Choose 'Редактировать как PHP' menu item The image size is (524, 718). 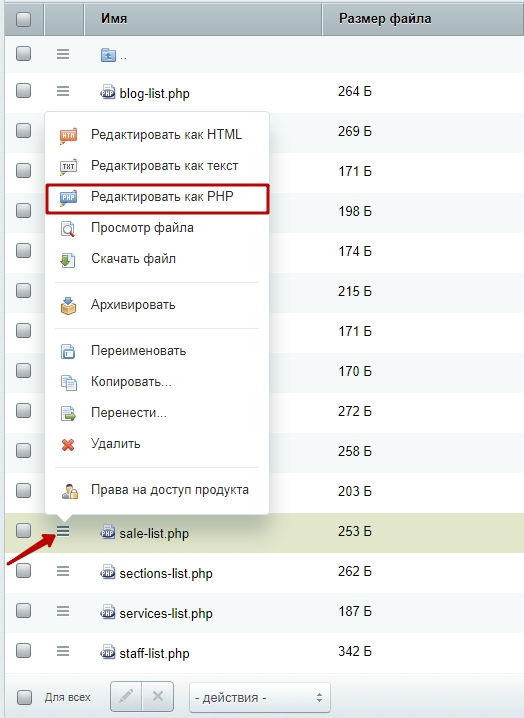pos(157,199)
